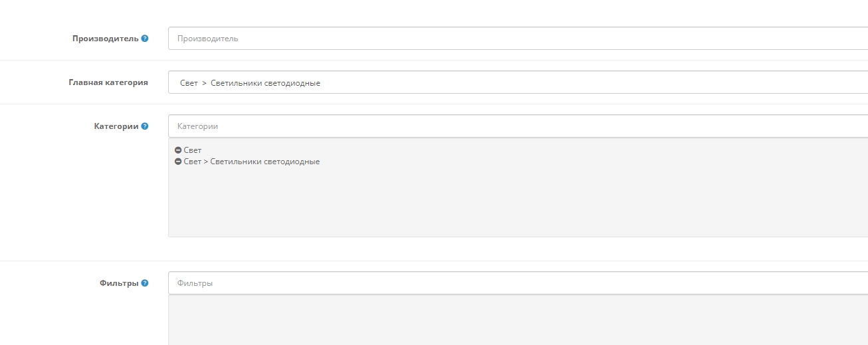The image size is (868, 345).
Task: Click the Производитель field label
Action: click(105, 39)
